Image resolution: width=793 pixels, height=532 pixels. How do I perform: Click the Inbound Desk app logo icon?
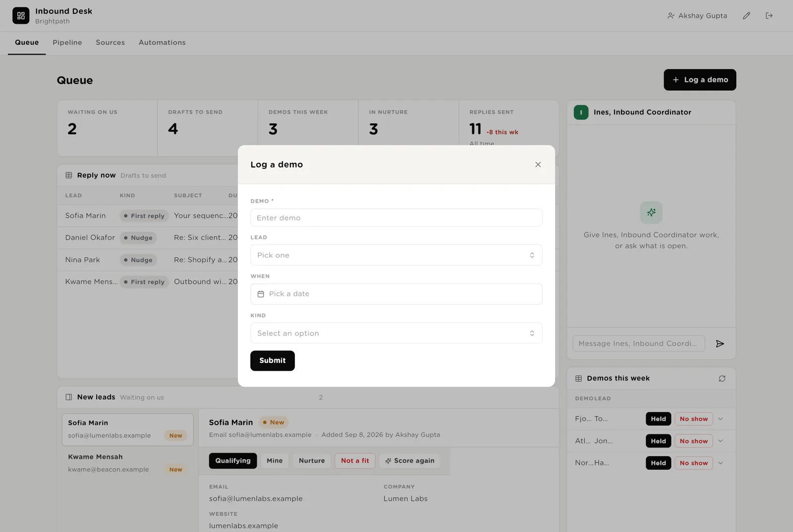pyautogui.click(x=21, y=16)
